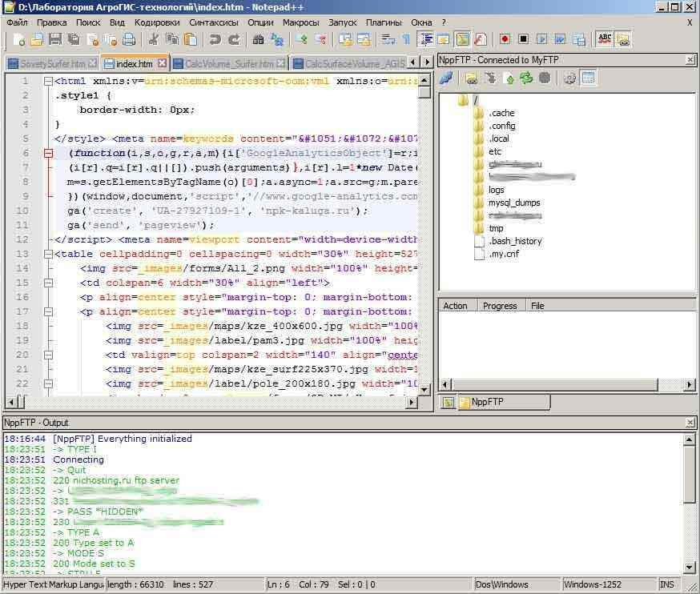The width and height of the screenshot is (700, 594).
Task: Toggle NppFTP messages window button
Action: pyautogui.click(x=589, y=78)
